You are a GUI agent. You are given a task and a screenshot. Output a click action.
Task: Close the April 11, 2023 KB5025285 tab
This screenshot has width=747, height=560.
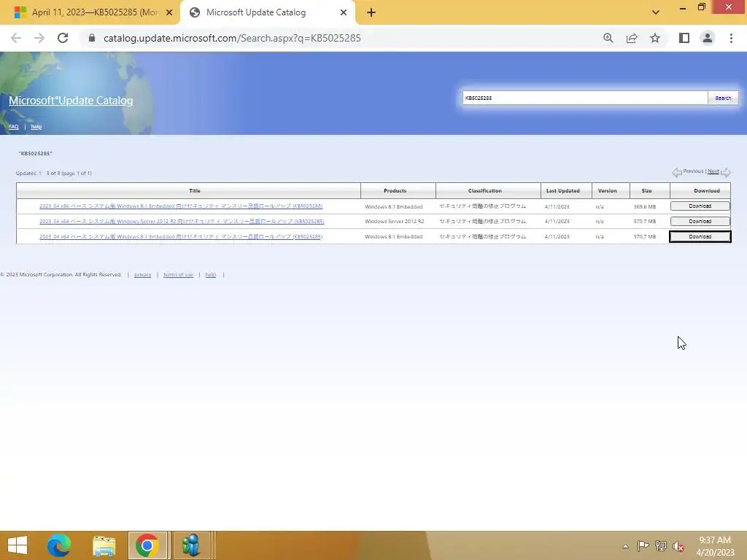[x=169, y=12]
